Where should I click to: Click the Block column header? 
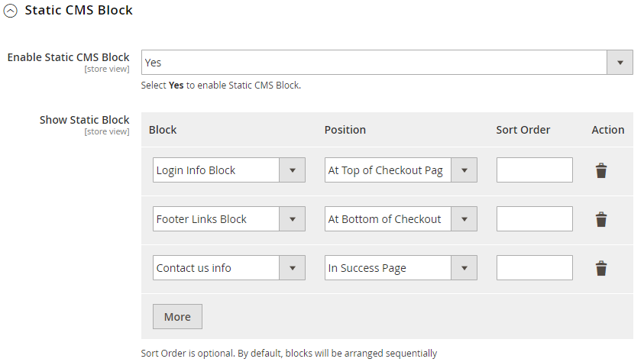click(x=163, y=130)
